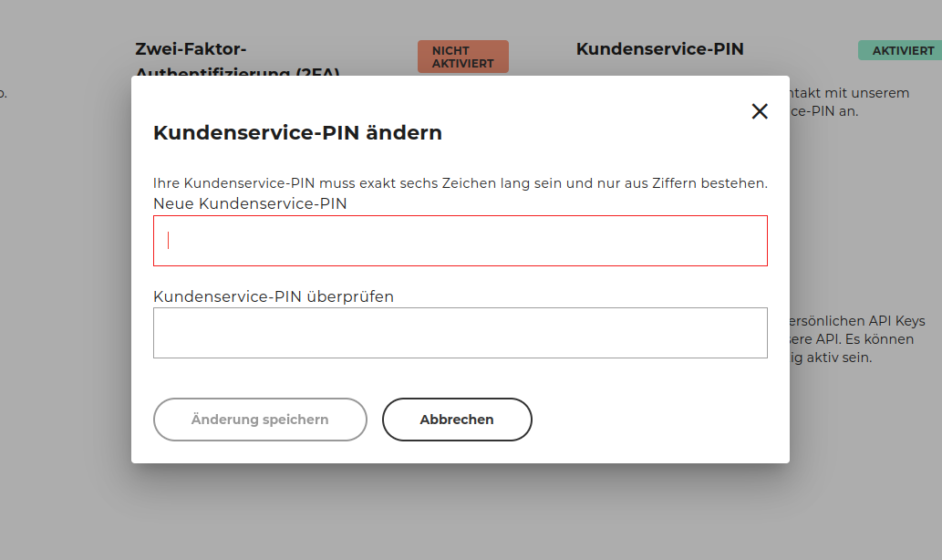This screenshot has width=942, height=560.
Task: Click the Kundenservice-PIN überprüfen field
Action: [460, 333]
